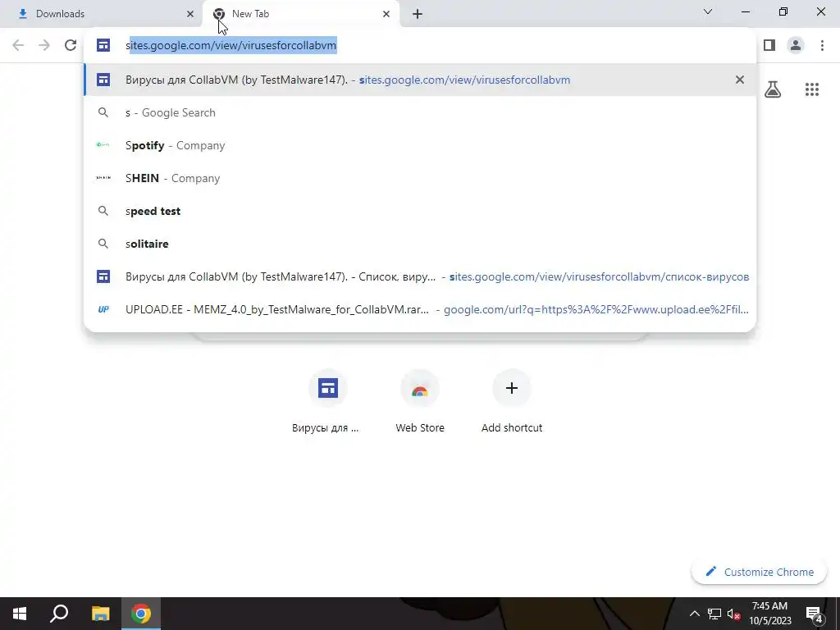Remove the first virusesforcollabvm suggestion

point(740,80)
